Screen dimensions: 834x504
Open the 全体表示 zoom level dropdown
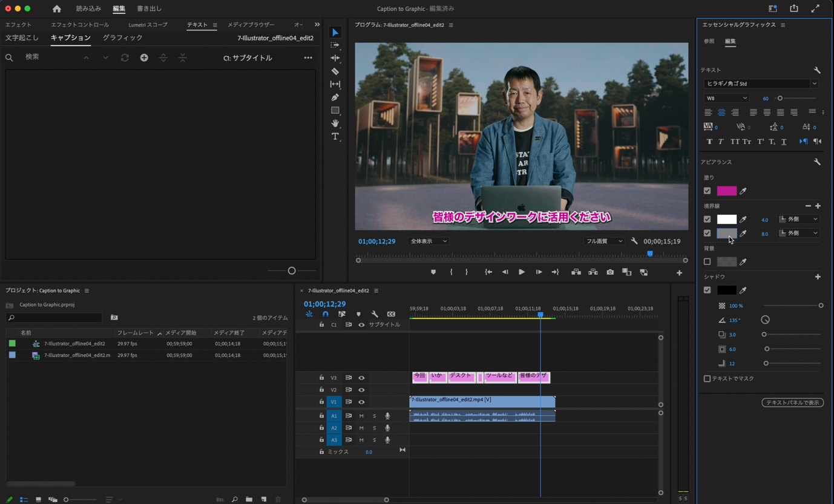(x=428, y=241)
